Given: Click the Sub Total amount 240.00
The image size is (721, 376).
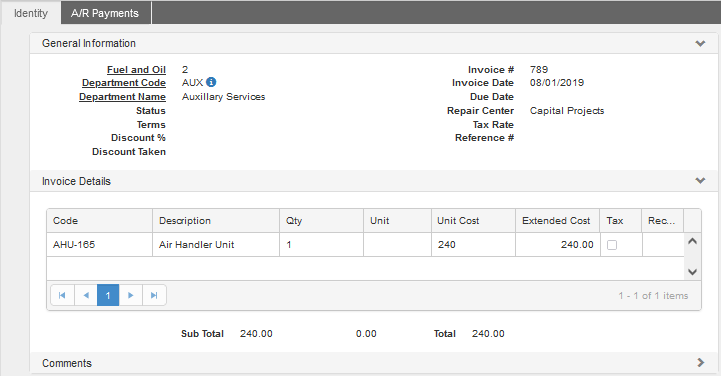Looking at the screenshot, I should pos(256,334).
